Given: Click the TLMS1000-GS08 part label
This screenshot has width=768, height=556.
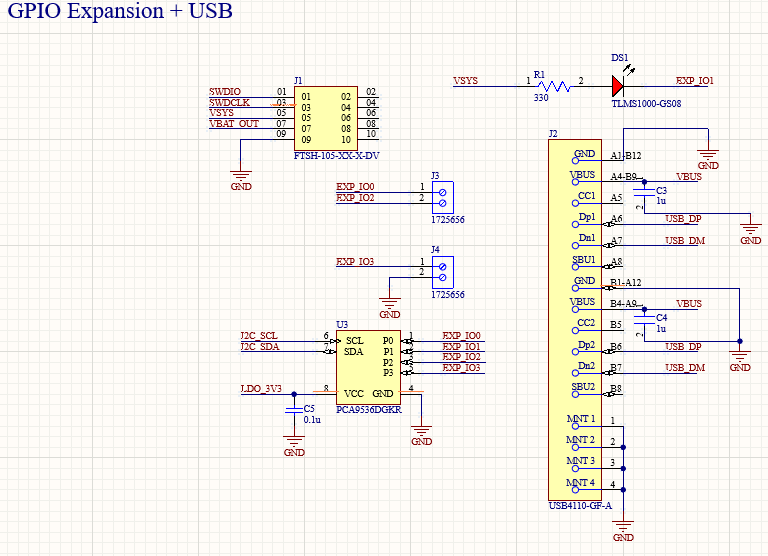Looking at the screenshot, I should tap(646, 103).
